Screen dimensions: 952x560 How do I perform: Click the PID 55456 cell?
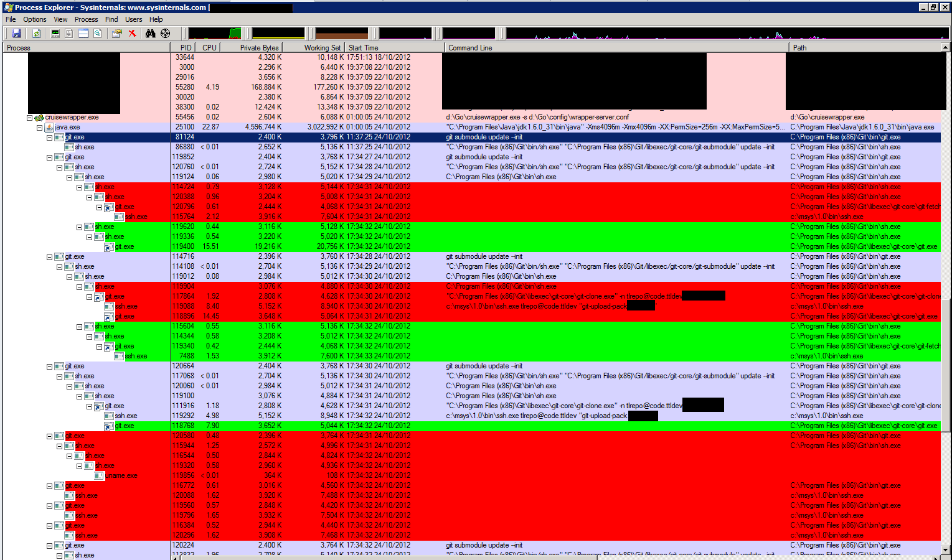click(x=185, y=117)
